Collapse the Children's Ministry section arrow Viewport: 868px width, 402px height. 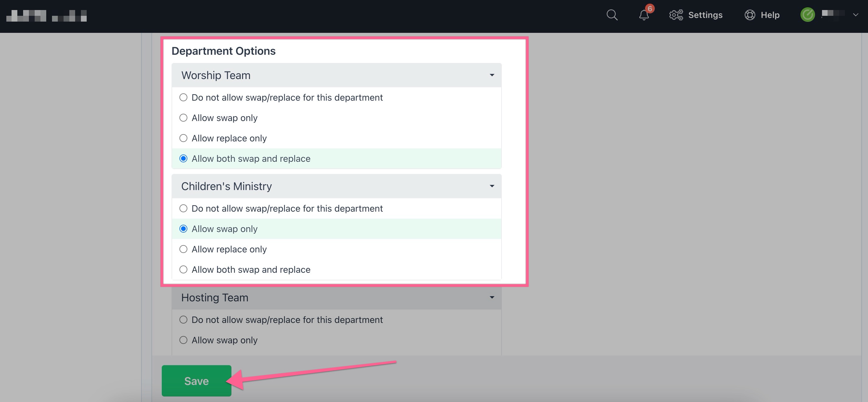(x=491, y=186)
